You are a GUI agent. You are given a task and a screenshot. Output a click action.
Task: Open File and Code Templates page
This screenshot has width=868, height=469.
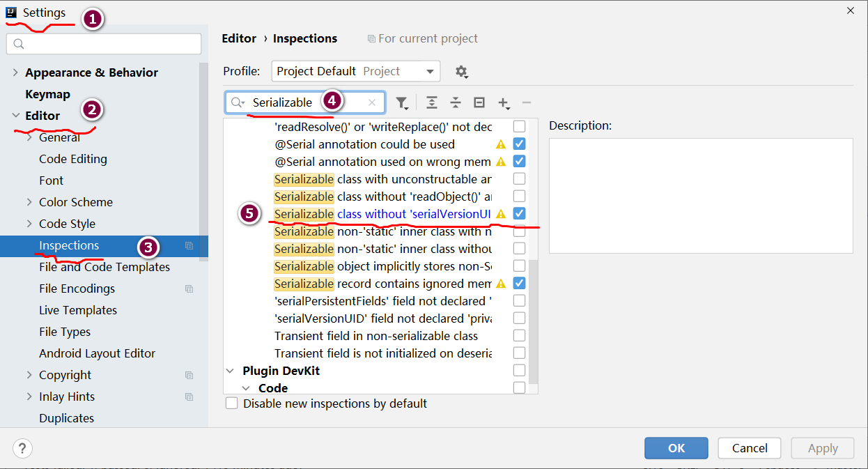tap(104, 267)
